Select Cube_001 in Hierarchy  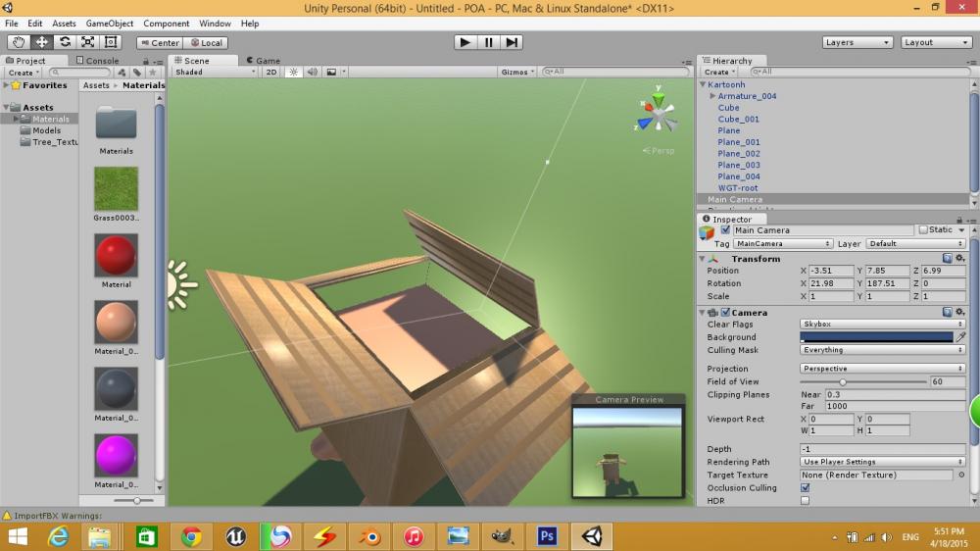click(738, 119)
